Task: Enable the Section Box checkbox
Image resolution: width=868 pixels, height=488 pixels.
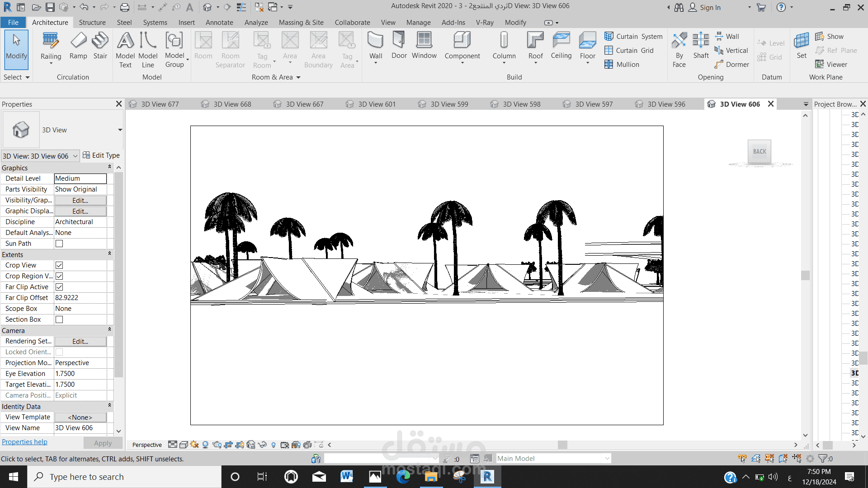Action: pos(59,319)
